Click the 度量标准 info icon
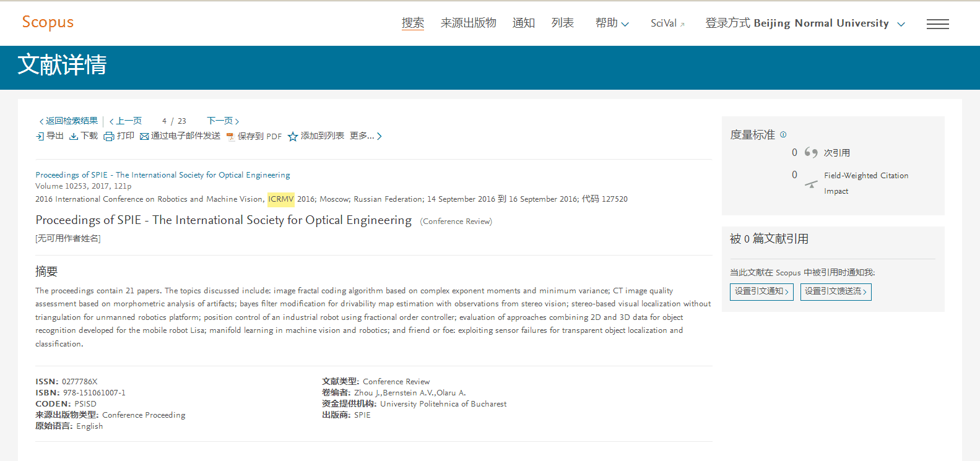The image size is (980, 461). coord(783,134)
